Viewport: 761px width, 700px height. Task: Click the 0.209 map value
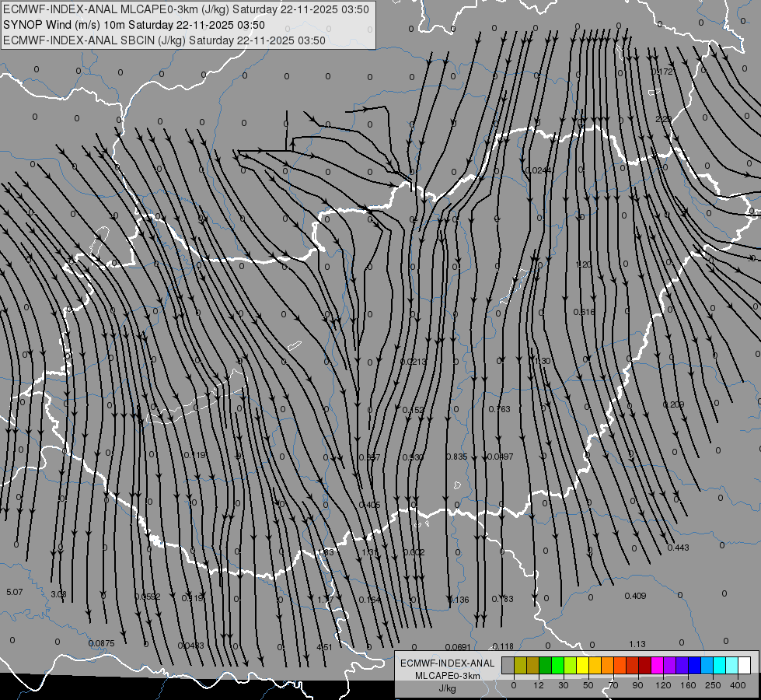pyautogui.click(x=674, y=404)
